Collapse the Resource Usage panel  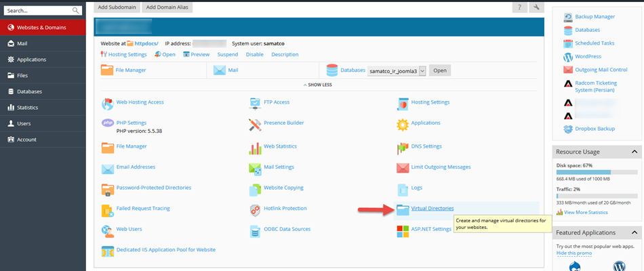(635, 152)
